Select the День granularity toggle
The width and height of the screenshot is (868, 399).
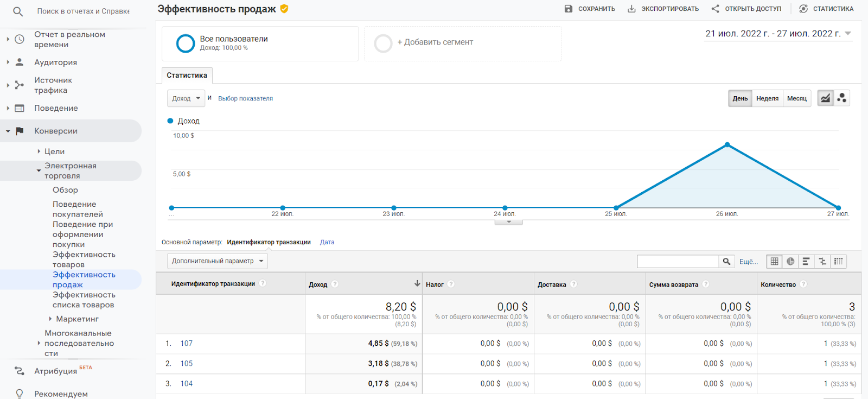tap(740, 98)
